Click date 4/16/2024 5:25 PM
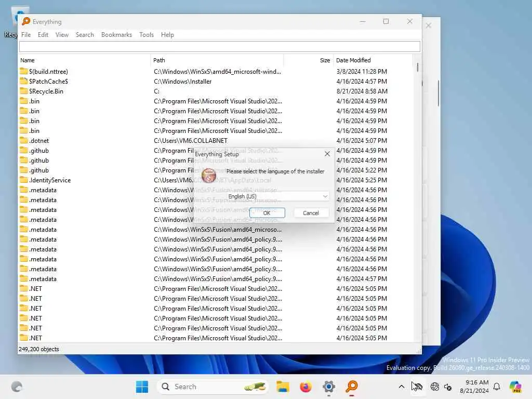Image resolution: width=532 pixels, height=399 pixels. [x=362, y=180]
